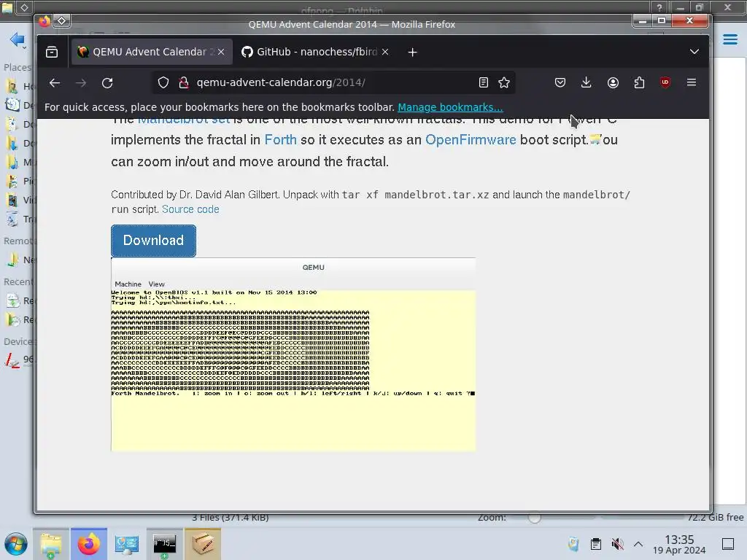Click the qemu-advent-calendar.org address bar
The height and width of the screenshot is (560, 747).
[x=333, y=83]
